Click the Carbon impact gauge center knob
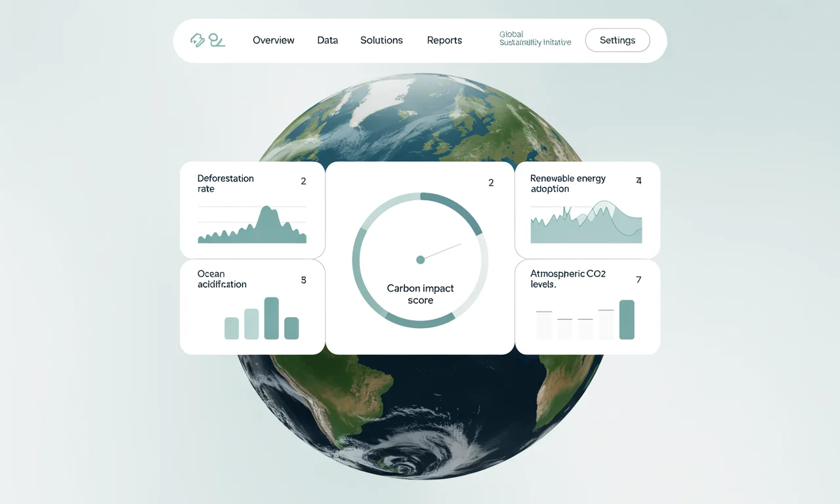The width and height of the screenshot is (840, 504). tap(421, 260)
